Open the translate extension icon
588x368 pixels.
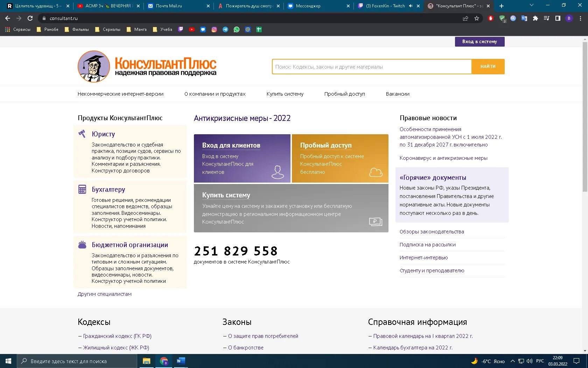point(524,18)
